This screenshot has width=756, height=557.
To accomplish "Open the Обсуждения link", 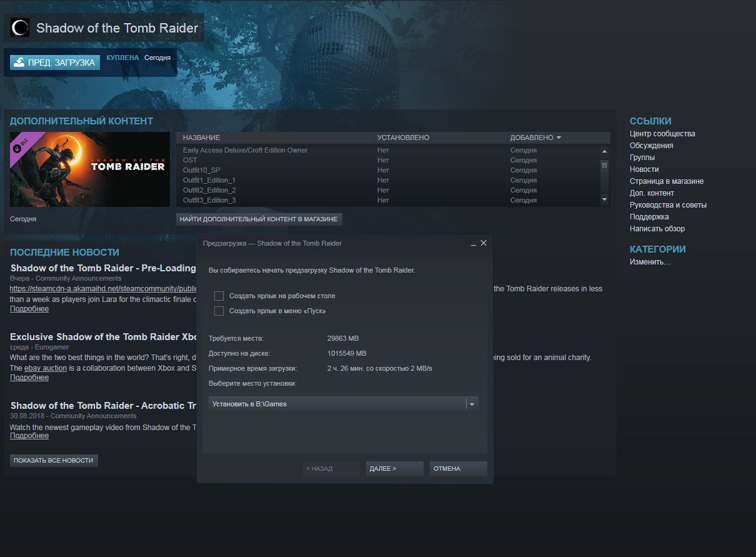I will click(x=652, y=146).
